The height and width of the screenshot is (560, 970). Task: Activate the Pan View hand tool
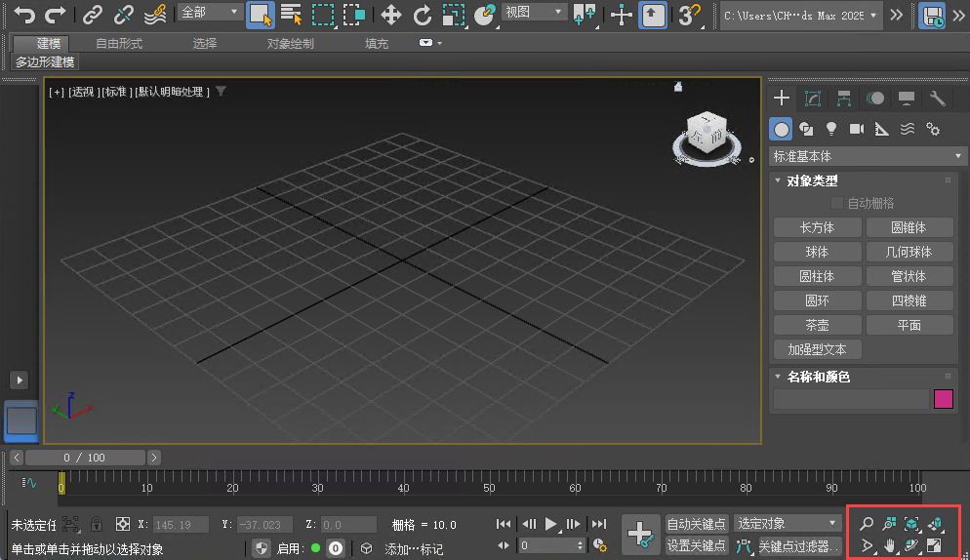click(x=889, y=544)
